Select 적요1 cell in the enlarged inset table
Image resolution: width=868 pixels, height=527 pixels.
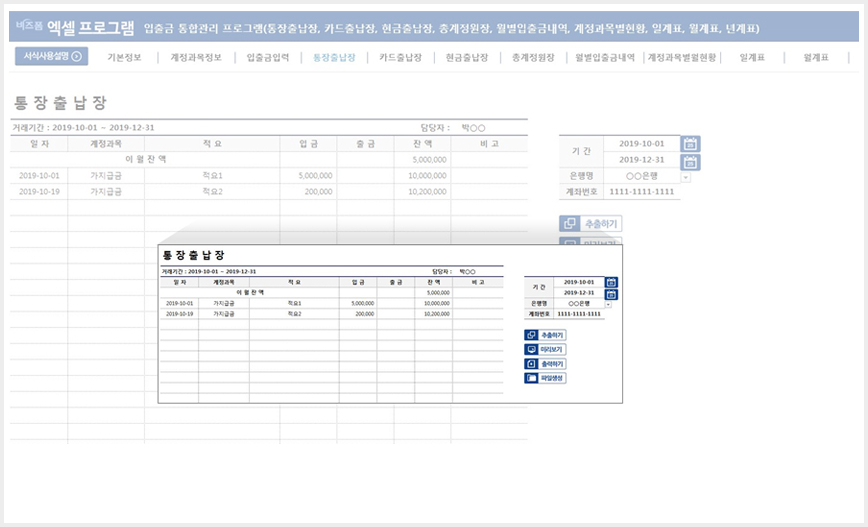point(294,303)
